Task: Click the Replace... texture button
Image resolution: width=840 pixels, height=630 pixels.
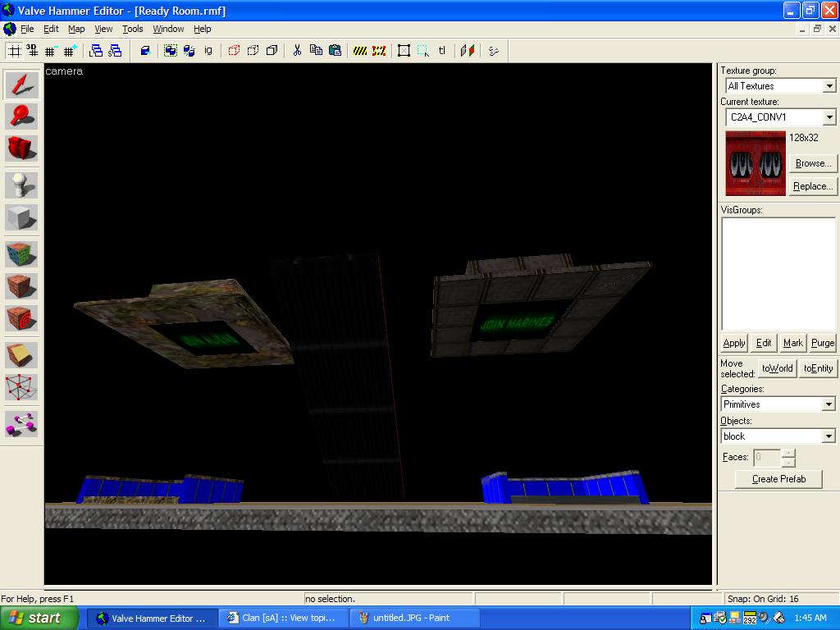Action: (813, 186)
